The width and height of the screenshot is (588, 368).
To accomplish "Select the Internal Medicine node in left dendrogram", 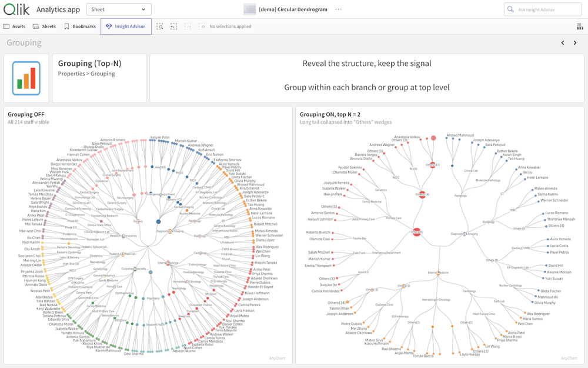I will pos(168,263).
